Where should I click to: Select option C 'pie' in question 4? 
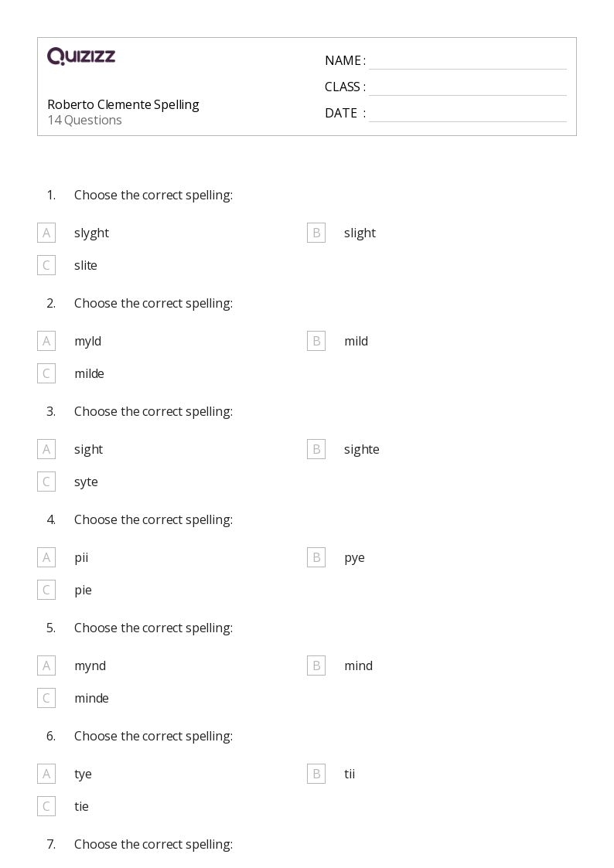pyautogui.click(x=46, y=590)
